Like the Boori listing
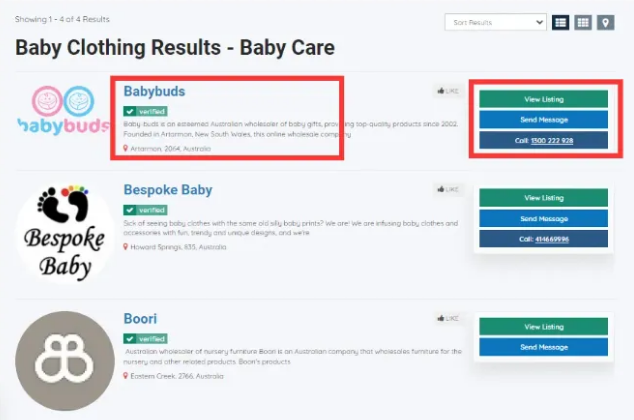 (x=448, y=317)
